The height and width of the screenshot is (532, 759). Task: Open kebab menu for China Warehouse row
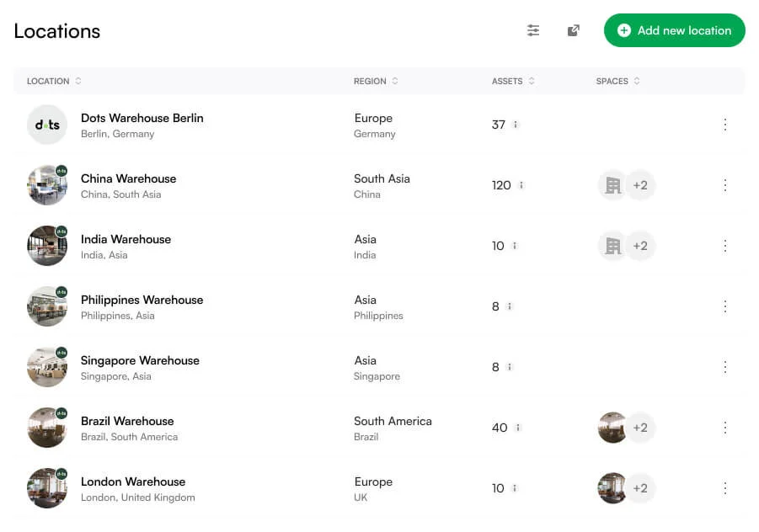724,185
